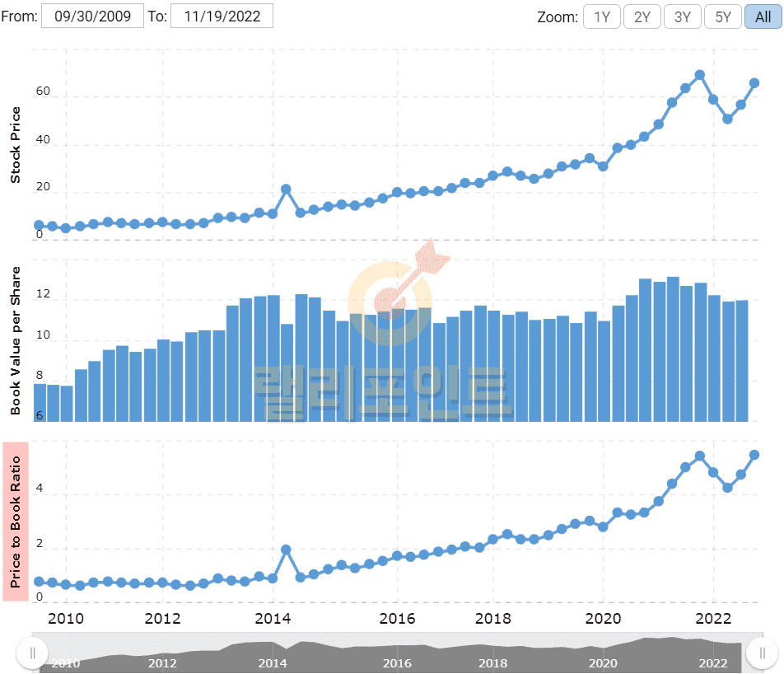This screenshot has height=674, width=784.
Task: Click the 2016 label in the bottom navigator
Action: [397, 662]
